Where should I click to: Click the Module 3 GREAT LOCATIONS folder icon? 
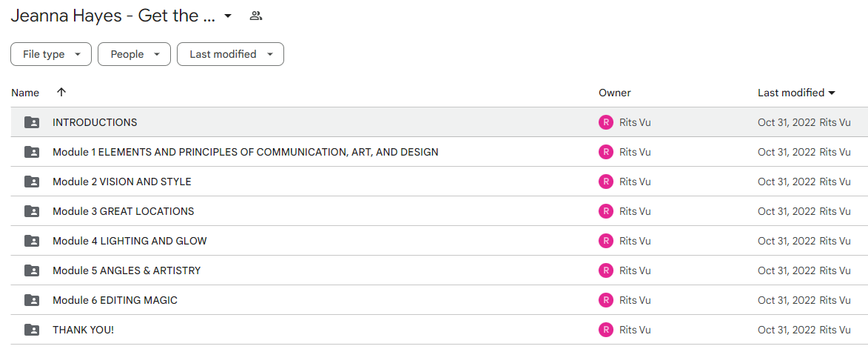click(32, 211)
